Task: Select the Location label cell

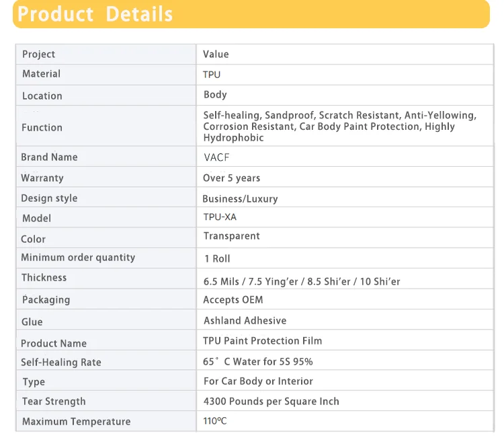Action: click(106, 96)
